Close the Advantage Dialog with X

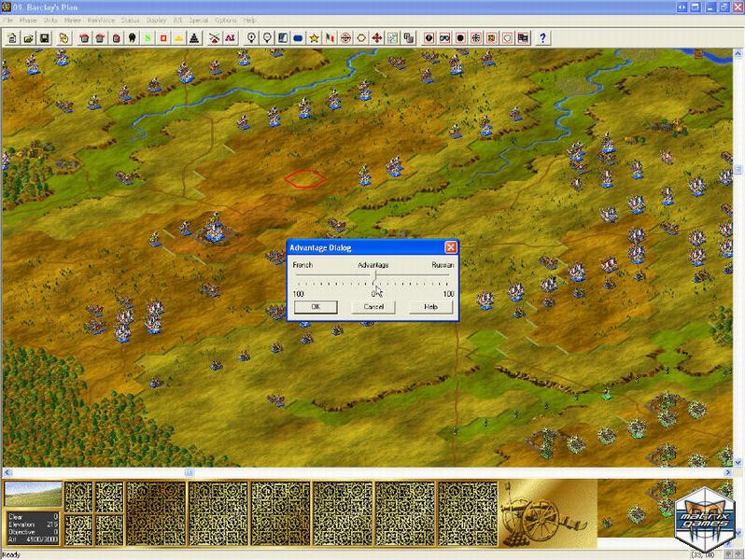point(450,247)
